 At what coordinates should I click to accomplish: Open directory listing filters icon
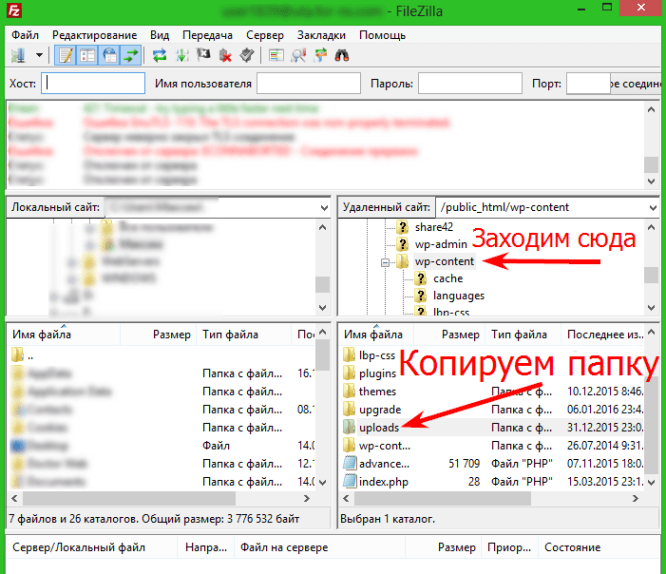(x=277, y=55)
